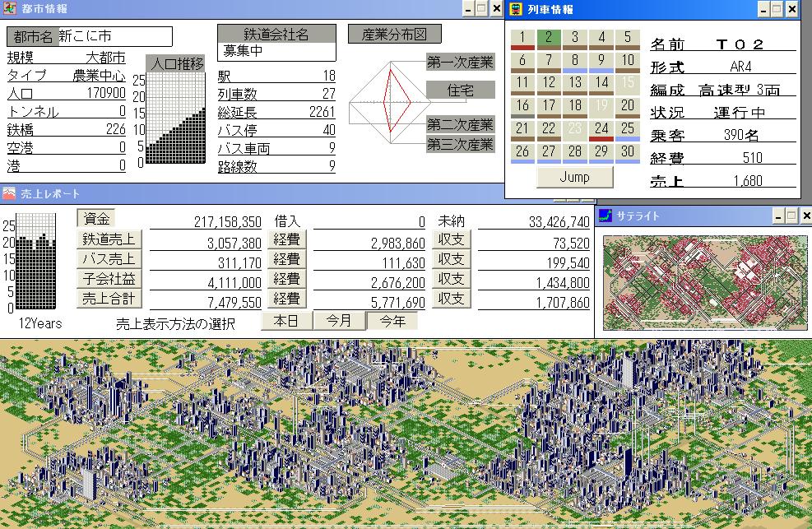812x529 pixels.
Task: Select train number 2 in 列車情報
Action: point(549,39)
